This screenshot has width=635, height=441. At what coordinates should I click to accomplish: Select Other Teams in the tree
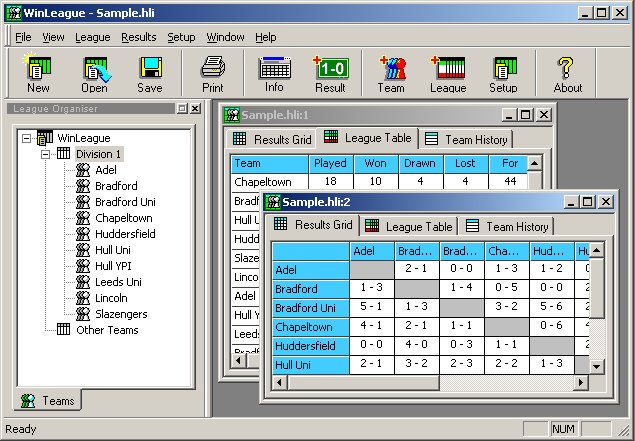[107, 330]
